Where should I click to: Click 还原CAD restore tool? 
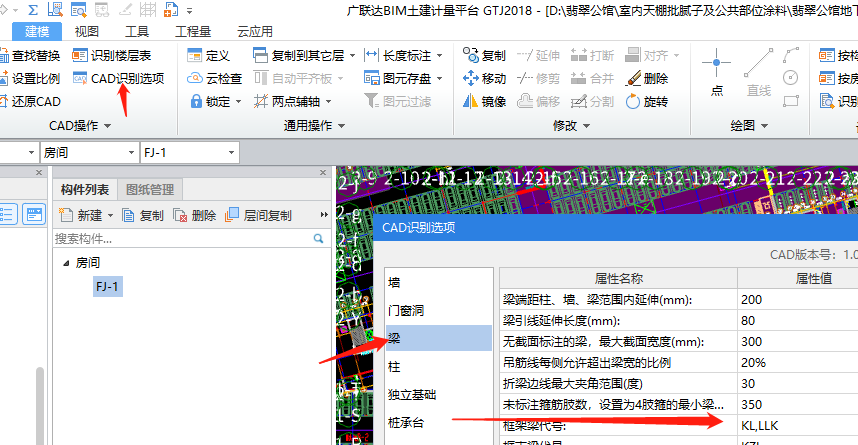tap(30, 101)
